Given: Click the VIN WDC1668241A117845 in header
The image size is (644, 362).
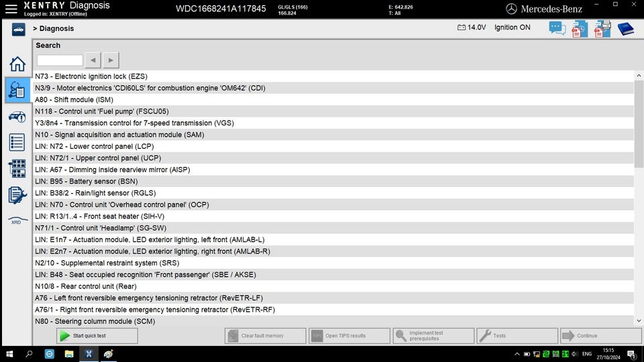Looking at the screenshot, I should [x=221, y=9].
